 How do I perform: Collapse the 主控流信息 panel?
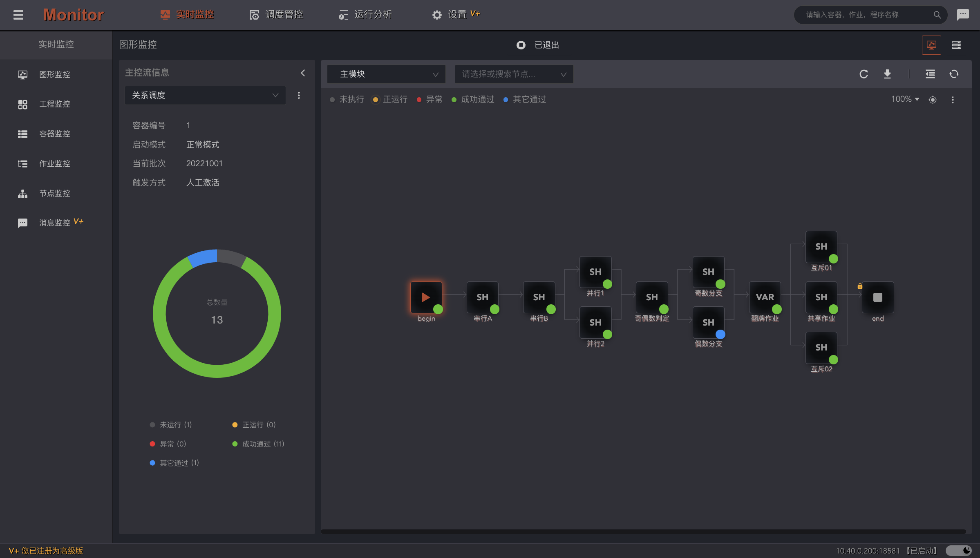click(x=303, y=73)
